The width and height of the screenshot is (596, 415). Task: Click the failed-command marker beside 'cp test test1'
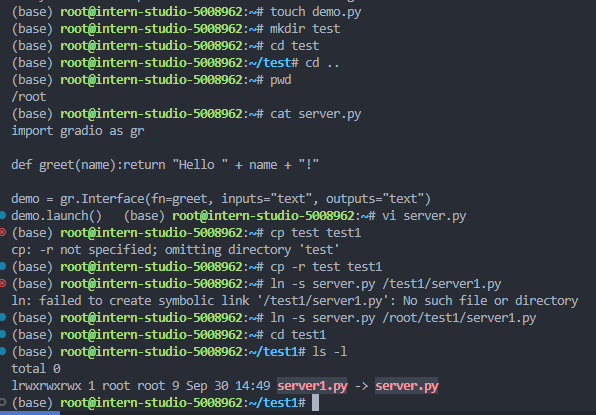2,232
